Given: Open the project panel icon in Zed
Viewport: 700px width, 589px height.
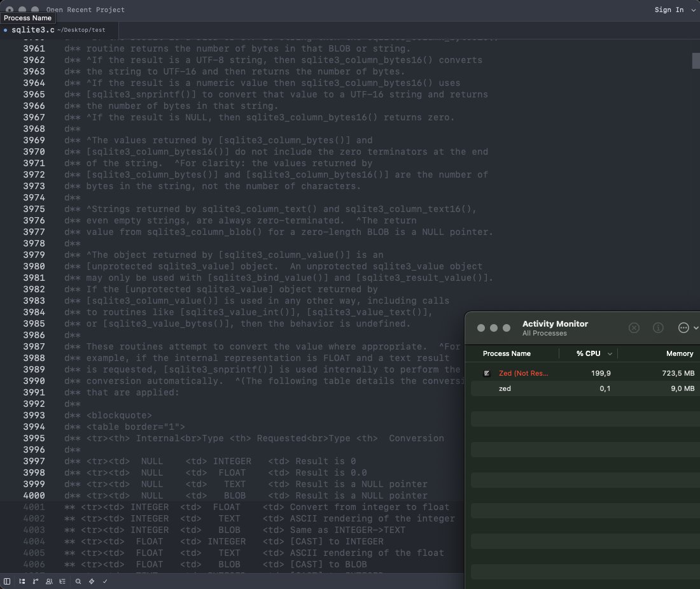Looking at the screenshot, I should (22, 581).
